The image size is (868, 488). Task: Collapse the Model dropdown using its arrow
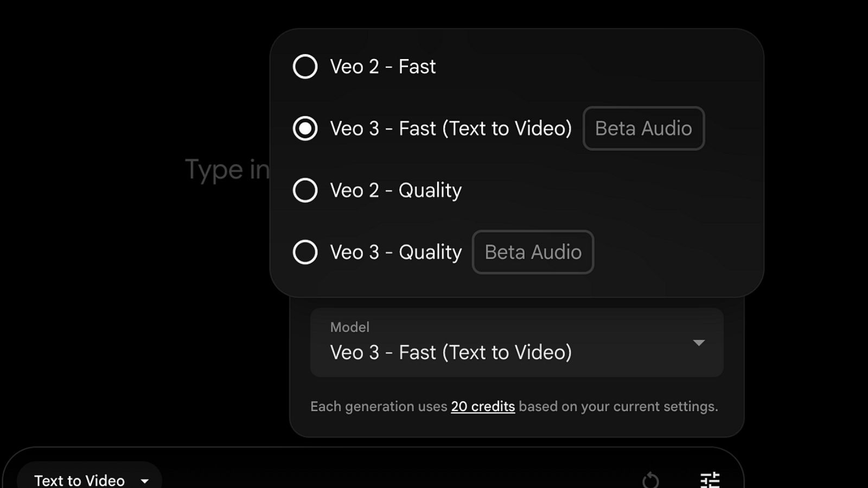pos(699,343)
